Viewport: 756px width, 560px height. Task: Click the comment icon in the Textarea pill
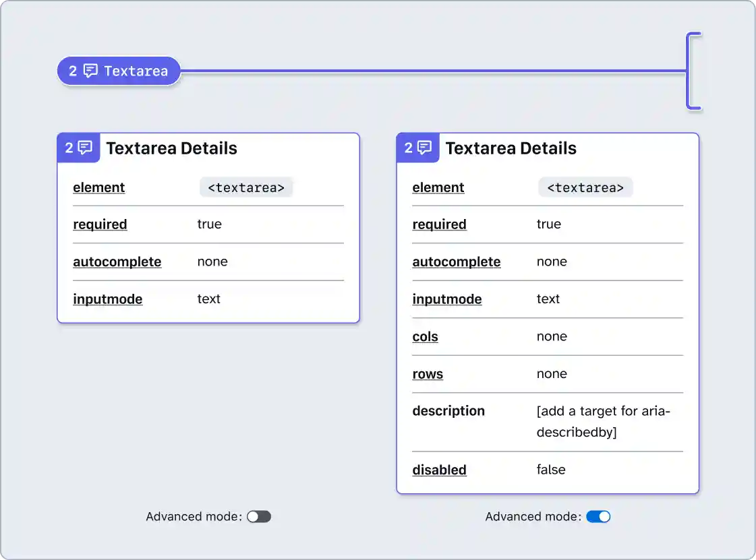pyautogui.click(x=91, y=70)
